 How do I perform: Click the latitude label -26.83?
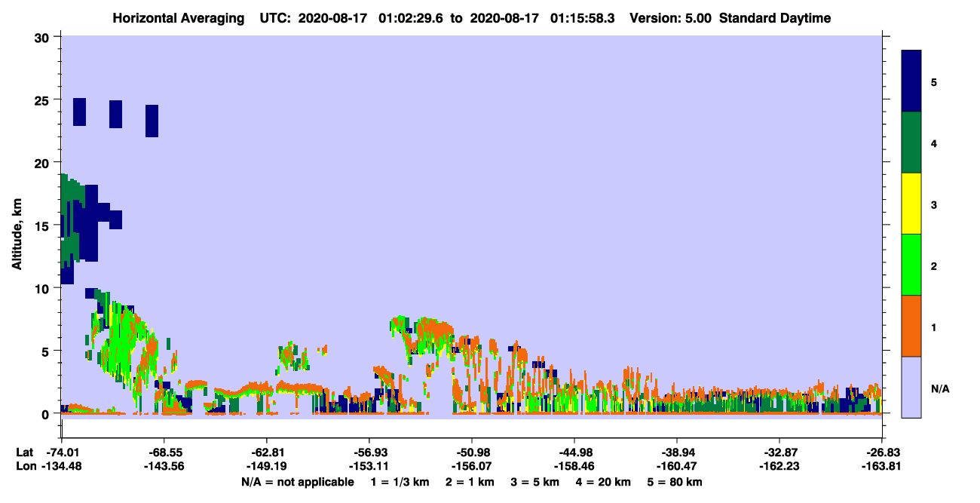point(882,452)
